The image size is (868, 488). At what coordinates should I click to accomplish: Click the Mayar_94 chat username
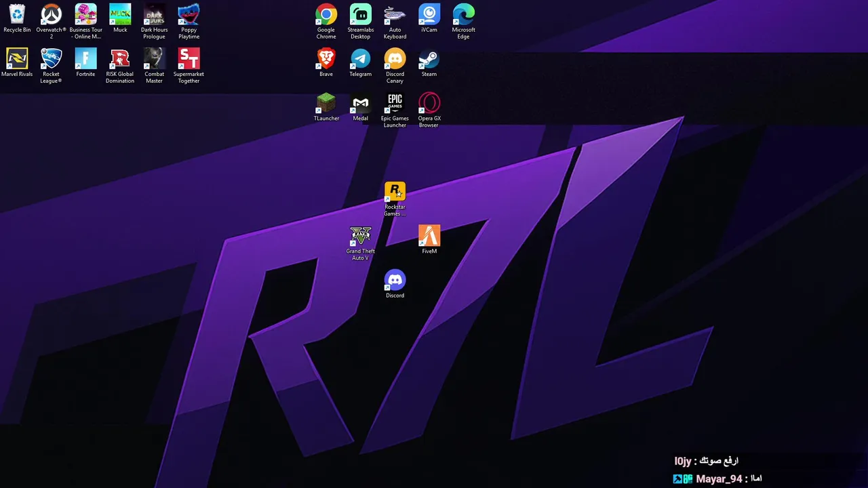pos(719,479)
